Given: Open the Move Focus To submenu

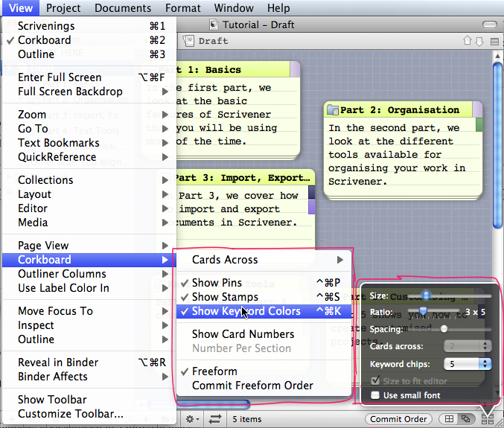Looking at the screenshot, I should [89, 311].
